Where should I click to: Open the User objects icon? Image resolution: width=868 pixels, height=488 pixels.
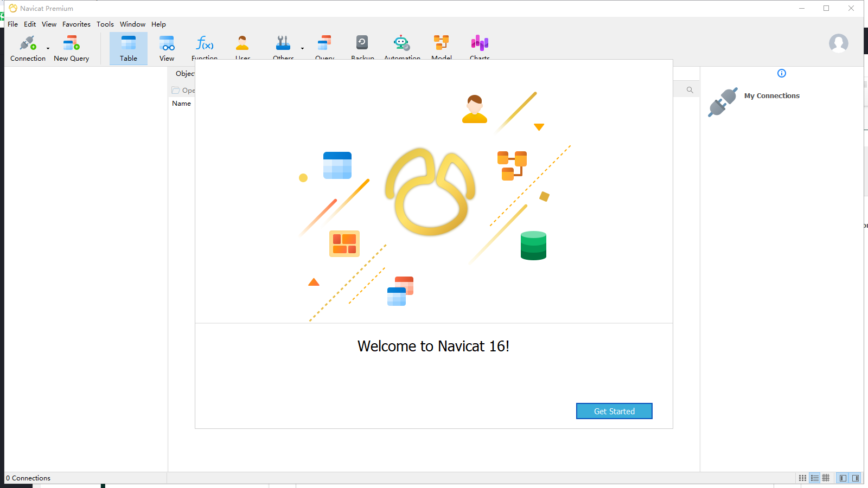click(242, 43)
